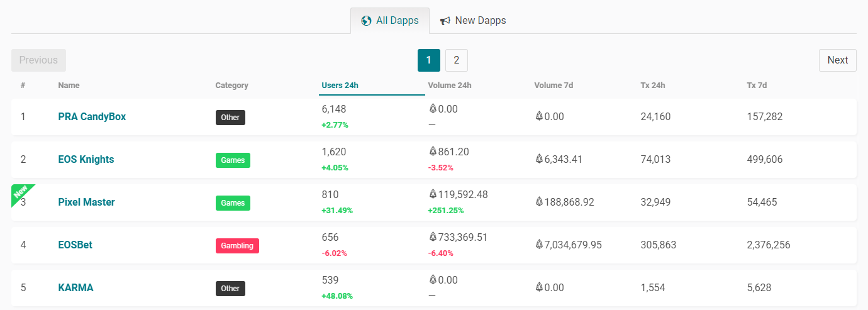Click EOS icon in KARMA Volume 24h

point(433,280)
